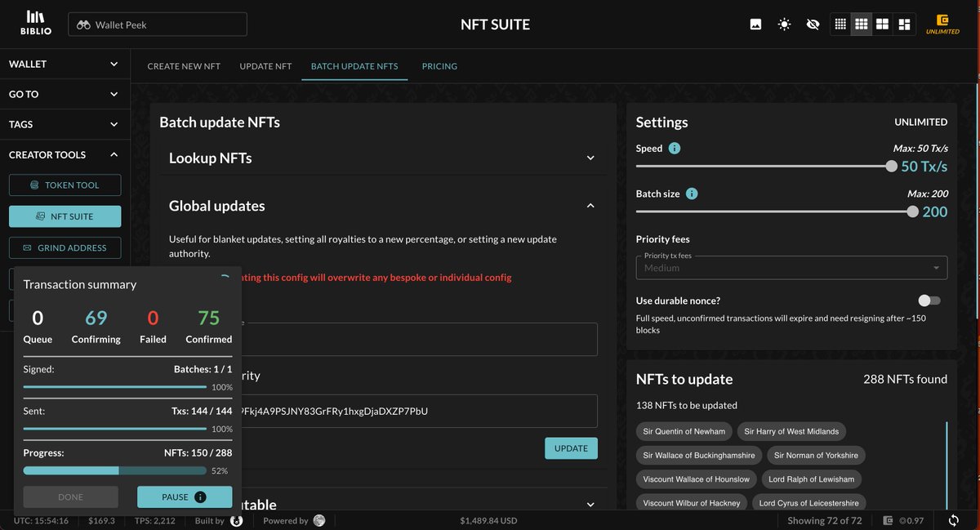
Task: Pause the batch transaction
Action: pyautogui.click(x=184, y=497)
